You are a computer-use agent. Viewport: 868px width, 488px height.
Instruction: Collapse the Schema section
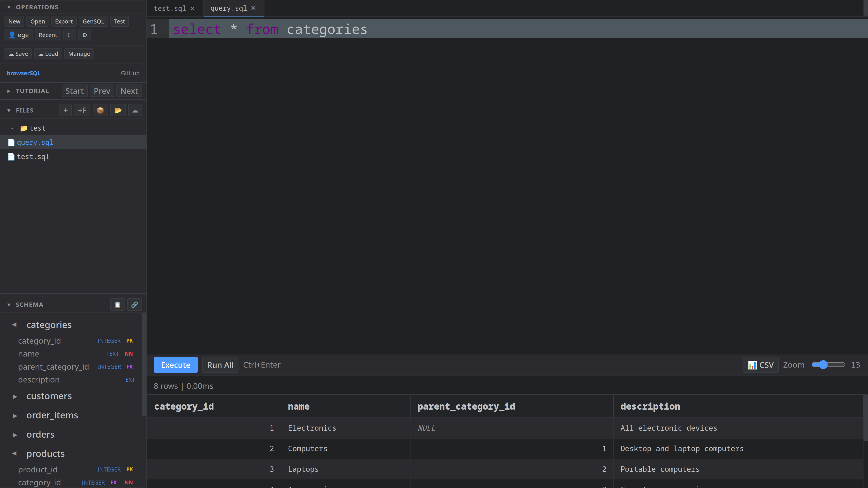pyautogui.click(x=9, y=305)
